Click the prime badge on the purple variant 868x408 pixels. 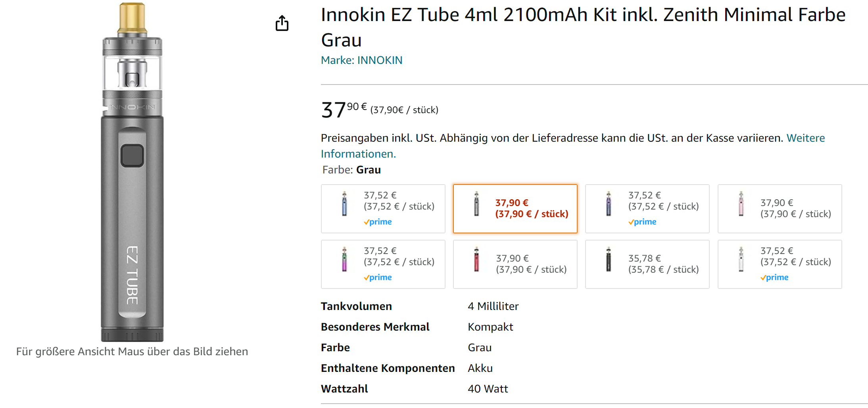(642, 222)
